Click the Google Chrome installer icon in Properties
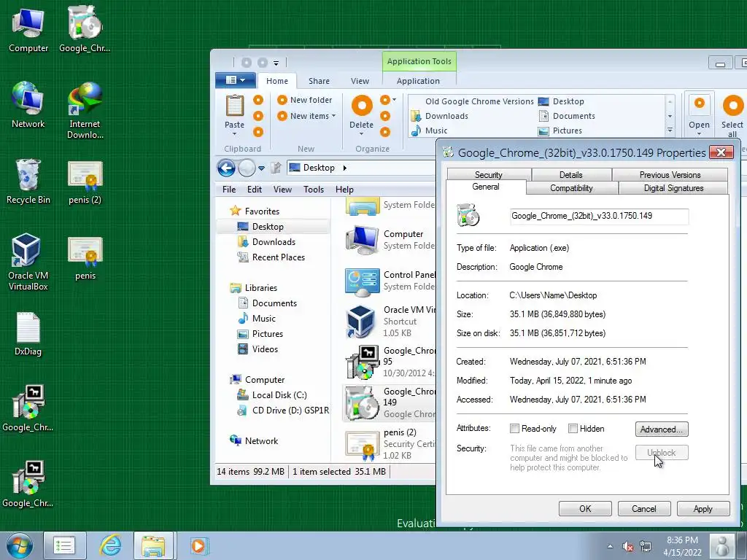The height and width of the screenshot is (560, 747). coord(468,215)
